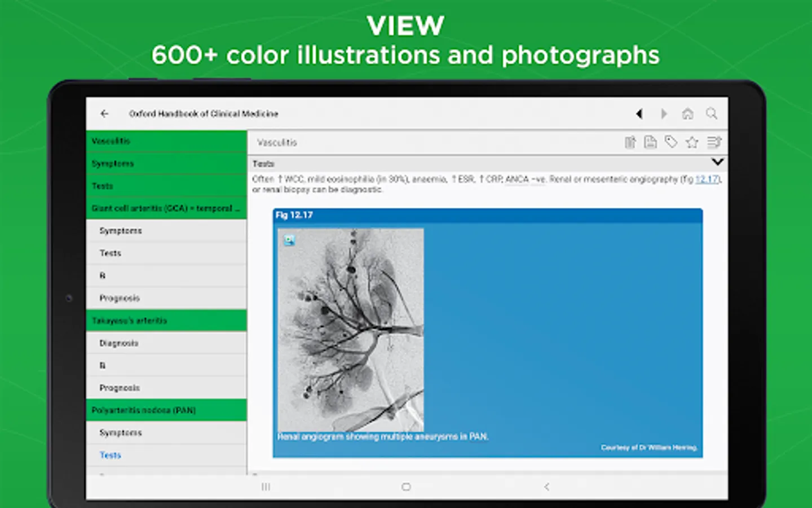812x508 pixels.
Task: Tap the Android back button
Action: [546, 487]
